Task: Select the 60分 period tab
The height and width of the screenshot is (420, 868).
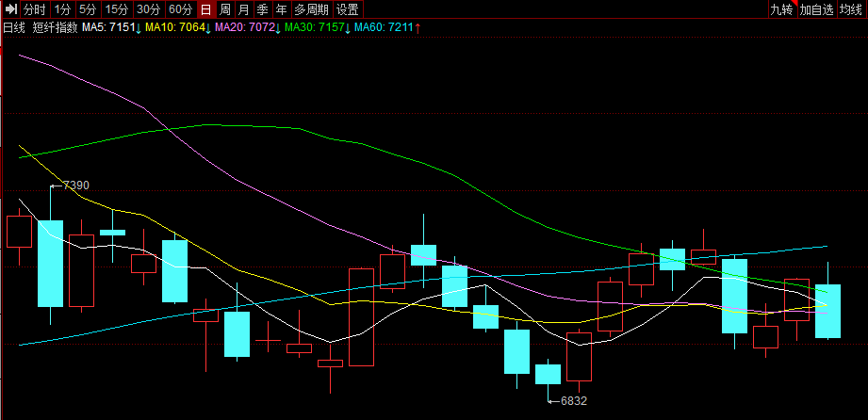Action: point(181,8)
